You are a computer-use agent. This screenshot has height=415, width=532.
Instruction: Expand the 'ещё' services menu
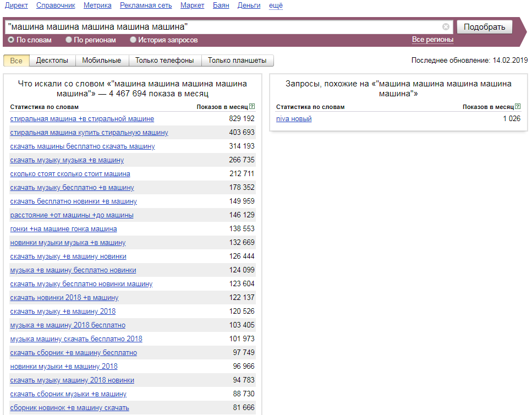(x=276, y=6)
